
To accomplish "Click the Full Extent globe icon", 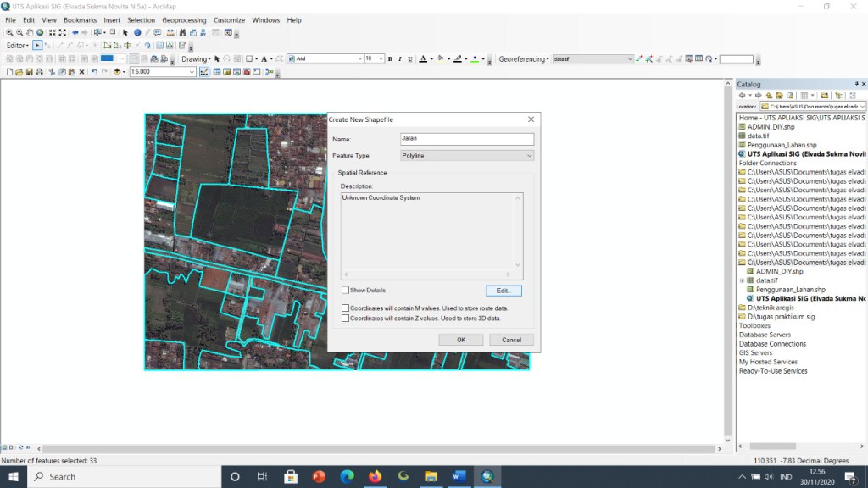I will pyautogui.click(x=40, y=33).
